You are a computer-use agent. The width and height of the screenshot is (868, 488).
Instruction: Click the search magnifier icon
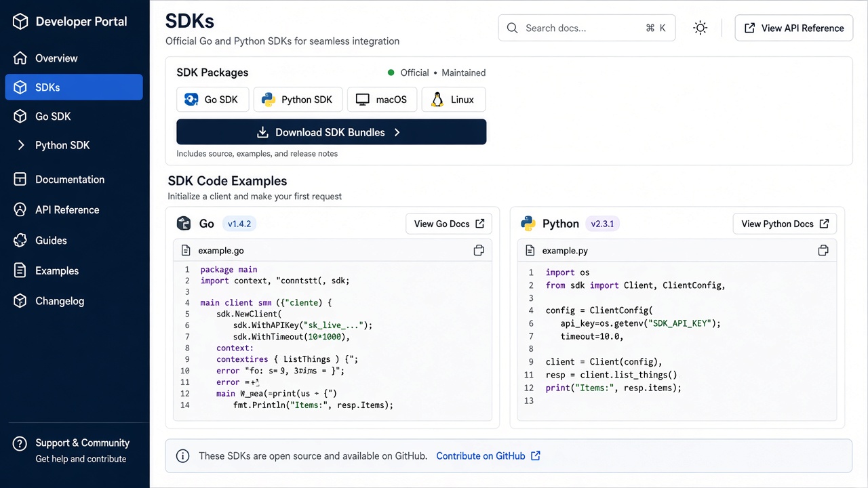(513, 28)
